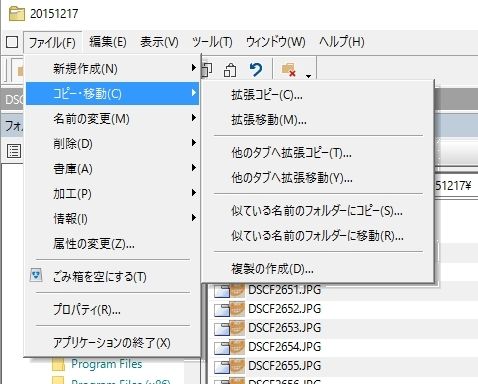Select 似ている名前のフォルダーに移動(R)...
This screenshot has height=384, width=478.
[x=318, y=236]
